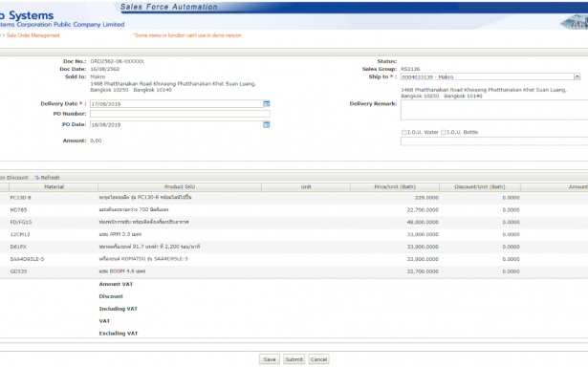Click the Save button
The image size is (588, 367).
click(x=270, y=359)
